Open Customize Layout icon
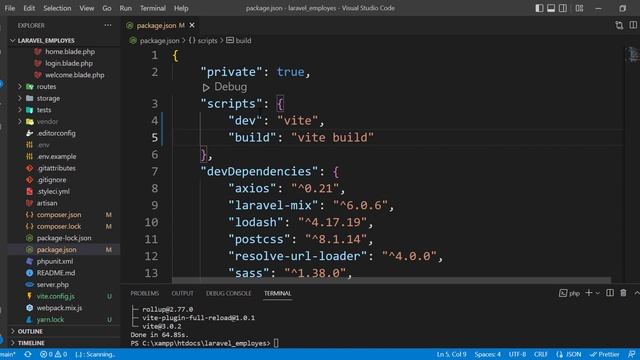The width and height of the screenshot is (640, 360). coord(579,8)
